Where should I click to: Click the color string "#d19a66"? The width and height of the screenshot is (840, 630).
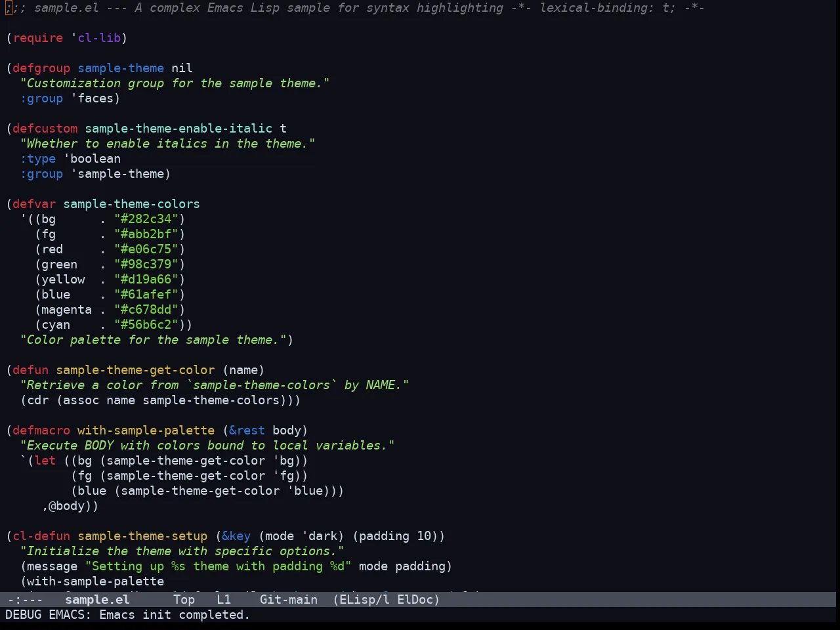[146, 280]
